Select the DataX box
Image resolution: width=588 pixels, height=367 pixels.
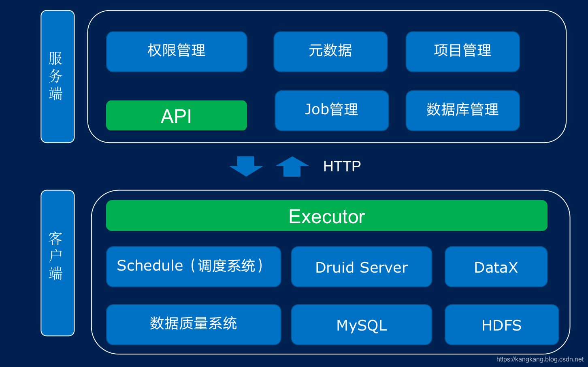pyautogui.click(x=496, y=267)
